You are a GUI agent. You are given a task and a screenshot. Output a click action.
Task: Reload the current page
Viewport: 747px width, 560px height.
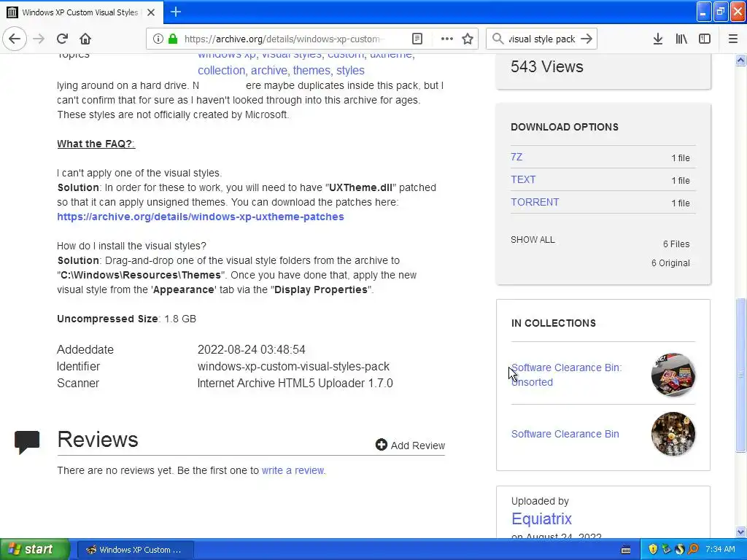click(62, 39)
